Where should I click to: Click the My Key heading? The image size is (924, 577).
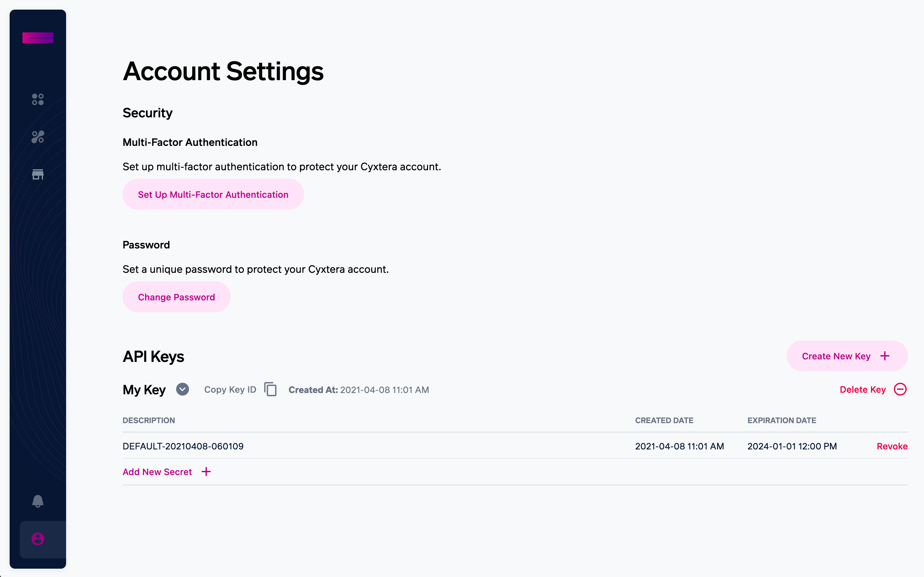(144, 390)
